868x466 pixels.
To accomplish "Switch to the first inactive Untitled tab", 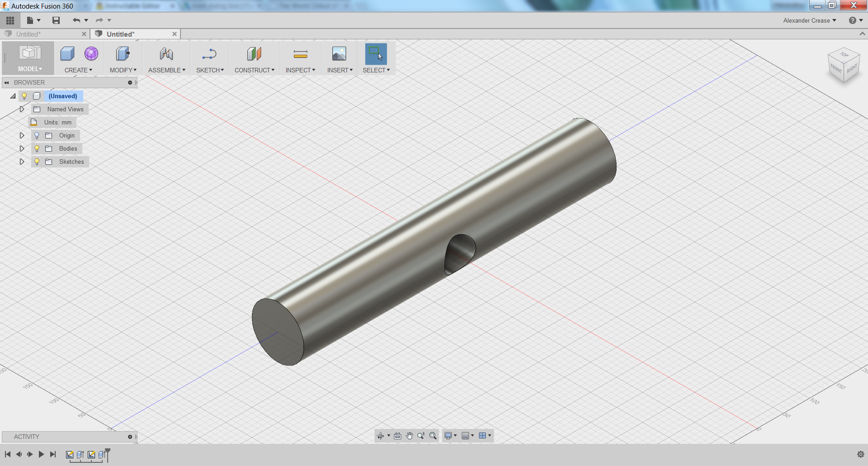I will pyautogui.click(x=28, y=34).
